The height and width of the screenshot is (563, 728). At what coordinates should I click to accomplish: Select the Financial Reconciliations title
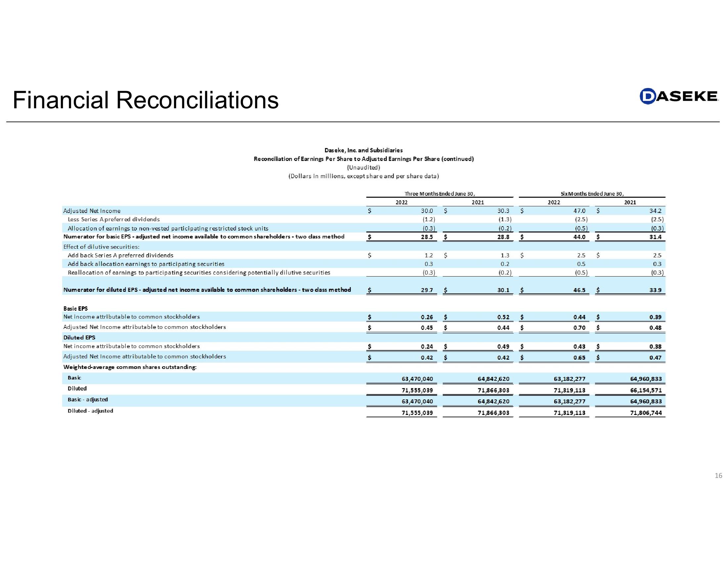click(145, 100)
